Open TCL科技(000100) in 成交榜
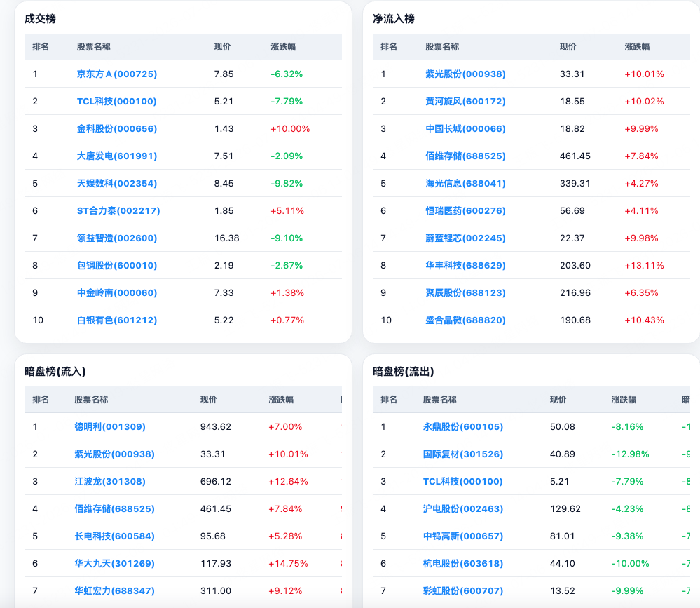700x608 pixels. (x=116, y=102)
